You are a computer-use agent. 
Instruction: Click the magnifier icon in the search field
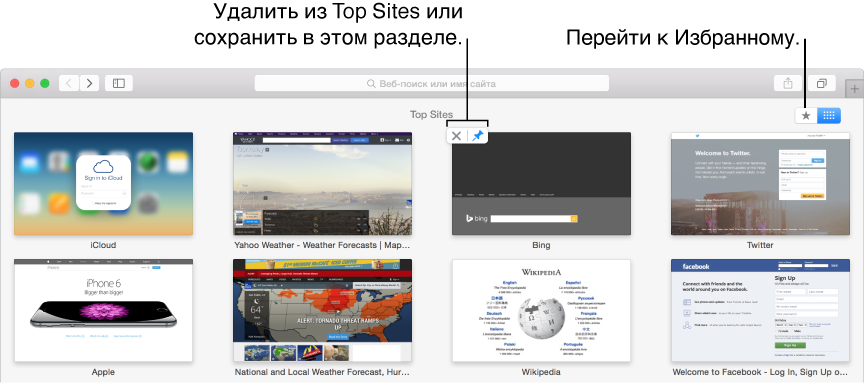click(x=372, y=84)
